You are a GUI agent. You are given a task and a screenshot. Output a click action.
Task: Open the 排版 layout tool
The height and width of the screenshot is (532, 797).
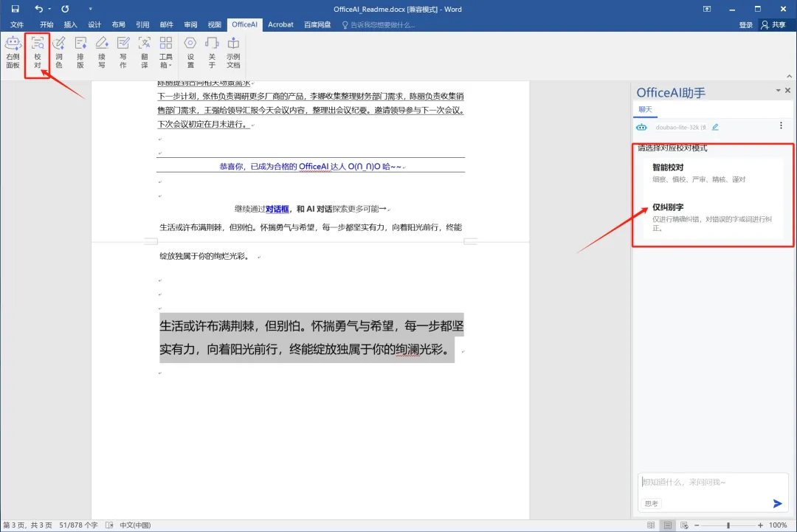pyautogui.click(x=80, y=52)
